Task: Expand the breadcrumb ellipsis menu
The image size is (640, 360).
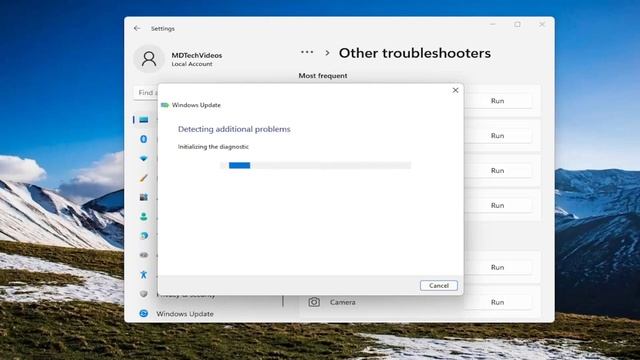Action: point(307,52)
